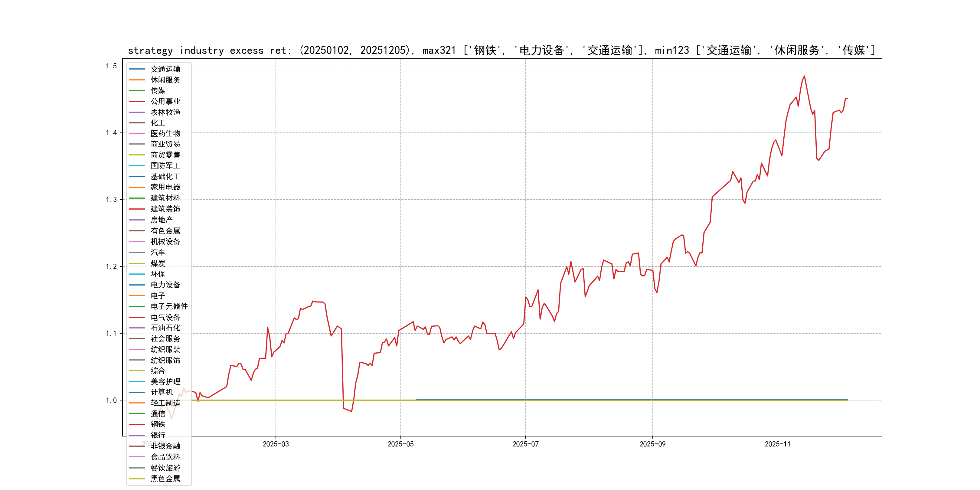This screenshot has height=490, width=980.
Task: Select the 黑色金属 legend entry
Action: click(x=165, y=479)
